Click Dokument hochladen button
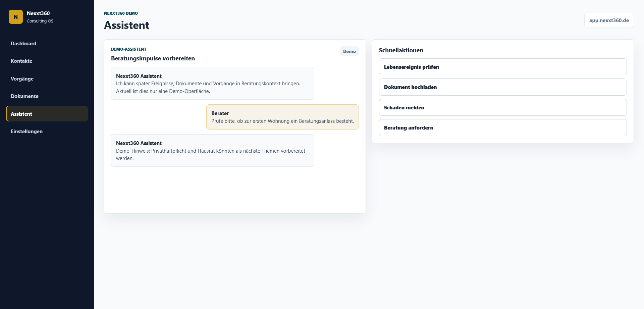This screenshot has height=309, width=644. point(503,87)
